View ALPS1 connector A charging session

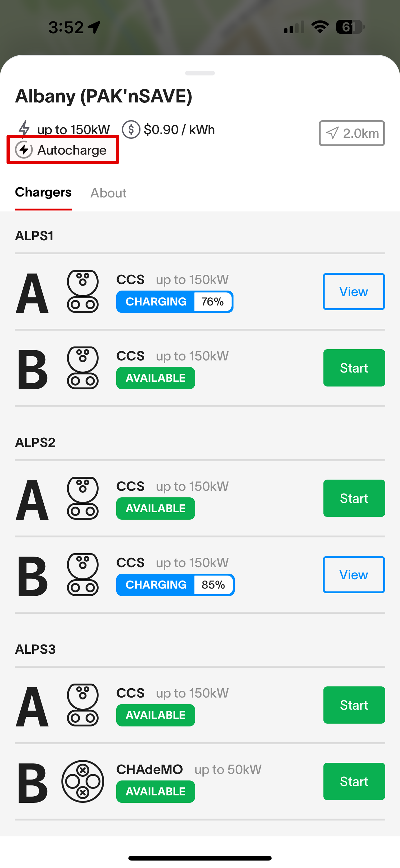(x=353, y=292)
